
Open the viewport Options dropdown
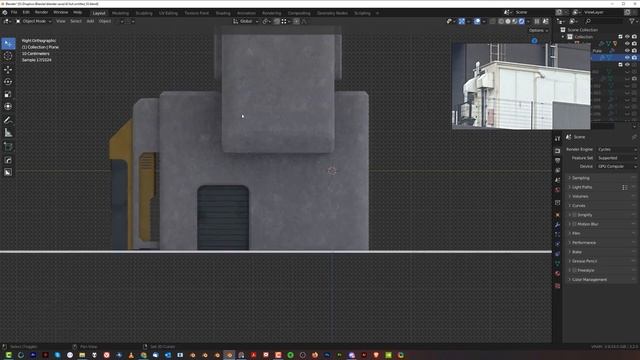click(538, 30)
